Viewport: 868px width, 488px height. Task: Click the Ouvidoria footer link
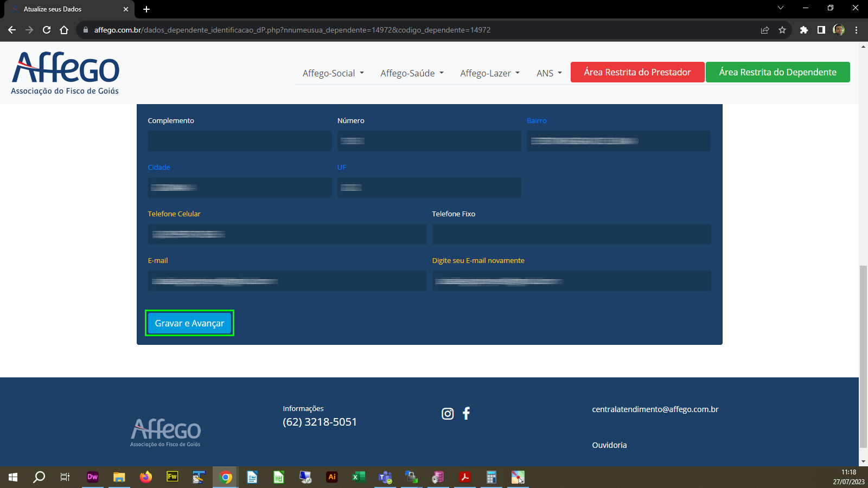click(x=609, y=445)
